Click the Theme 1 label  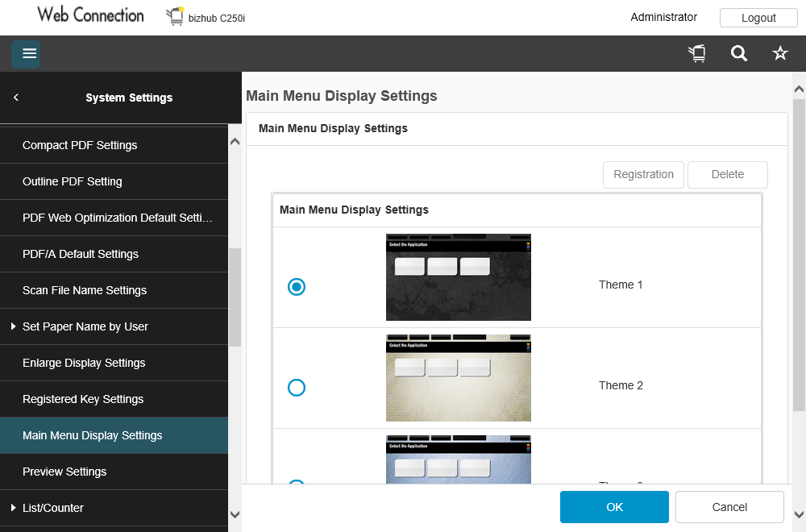coord(621,285)
